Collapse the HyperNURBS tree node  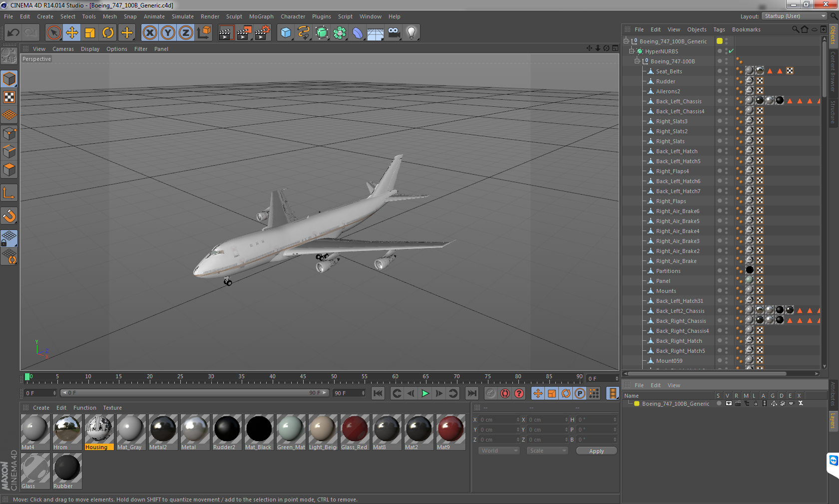click(631, 51)
